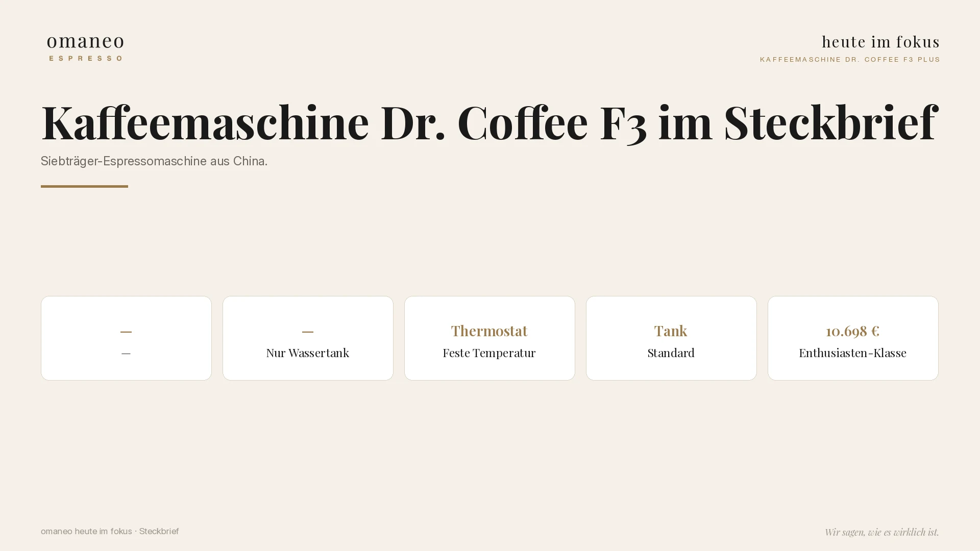Click the 'Tank' heading
This screenshot has height=551, width=980.
click(x=671, y=331)
